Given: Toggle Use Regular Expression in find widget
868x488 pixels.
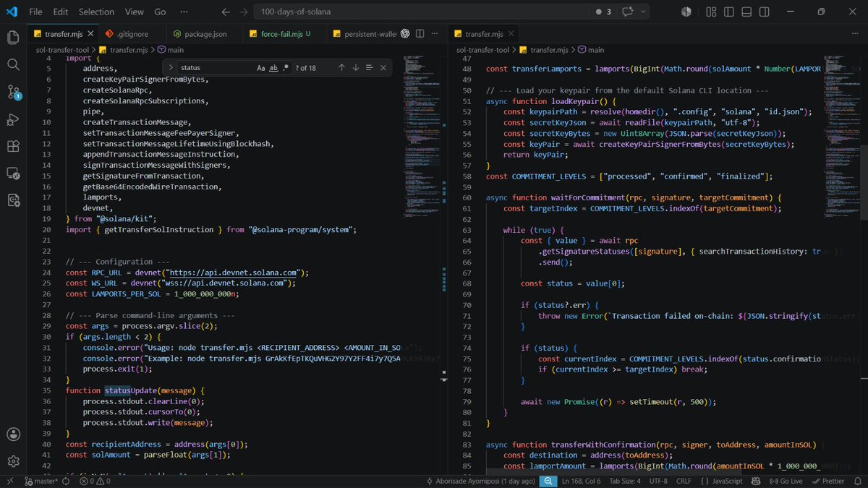Looking at the screenshot, I should [286, 67].
